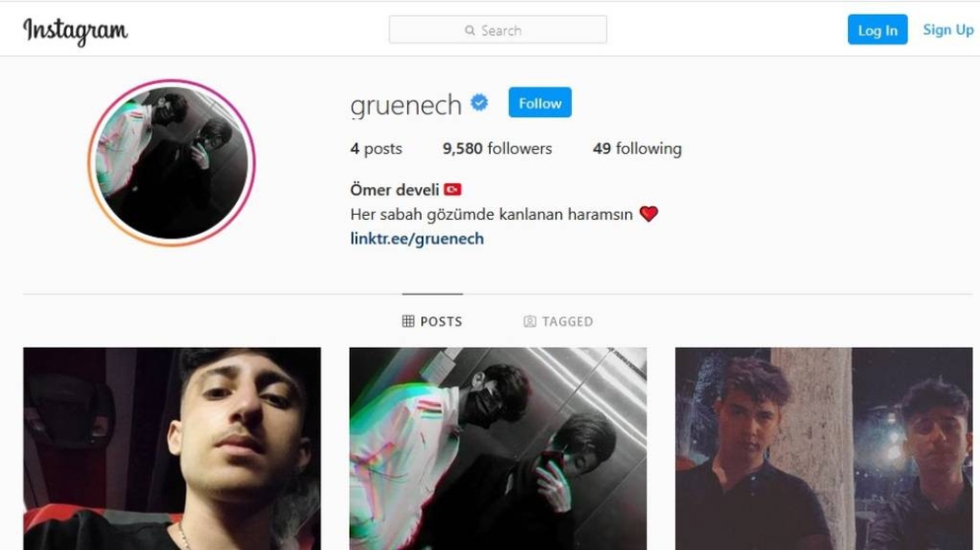Switch to the TAGGED tab
Viewport: 980px width, 550px height.
click(558, 321)
